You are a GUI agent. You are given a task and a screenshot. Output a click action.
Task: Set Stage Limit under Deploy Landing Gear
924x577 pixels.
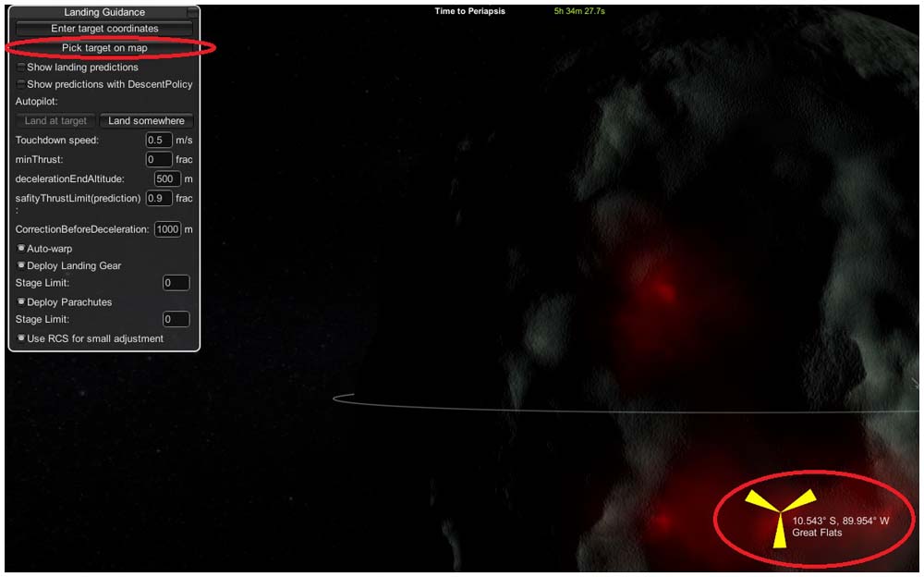(176, 283)
